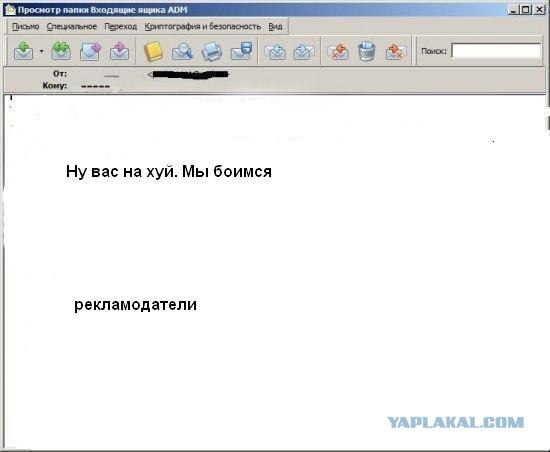This screenshot has width=550, height=452.
Task: Open the Переход menu
Action: tap(121, 27)
